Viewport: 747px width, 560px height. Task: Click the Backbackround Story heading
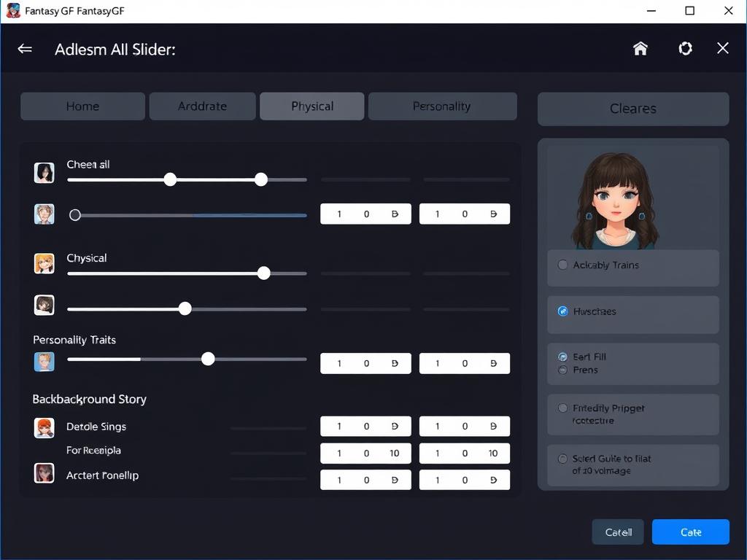(90, 399)
